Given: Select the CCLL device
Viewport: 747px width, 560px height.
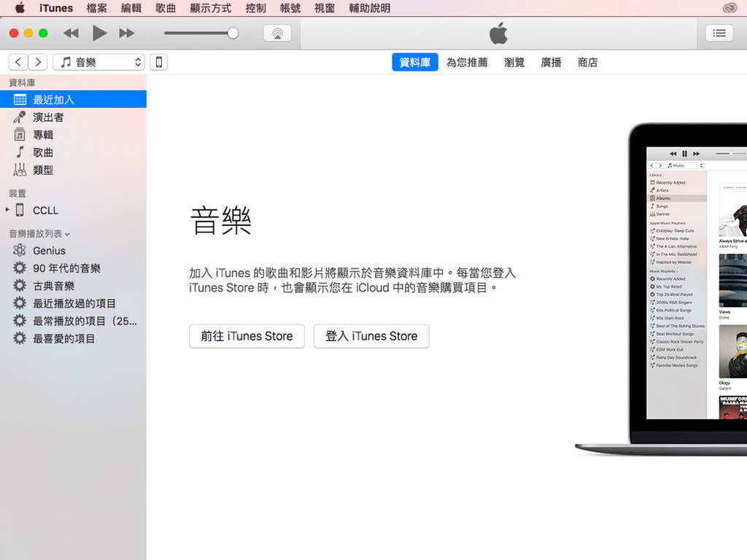Looking at the screenshot, I should pyautogui.click(x=74, y=210).
